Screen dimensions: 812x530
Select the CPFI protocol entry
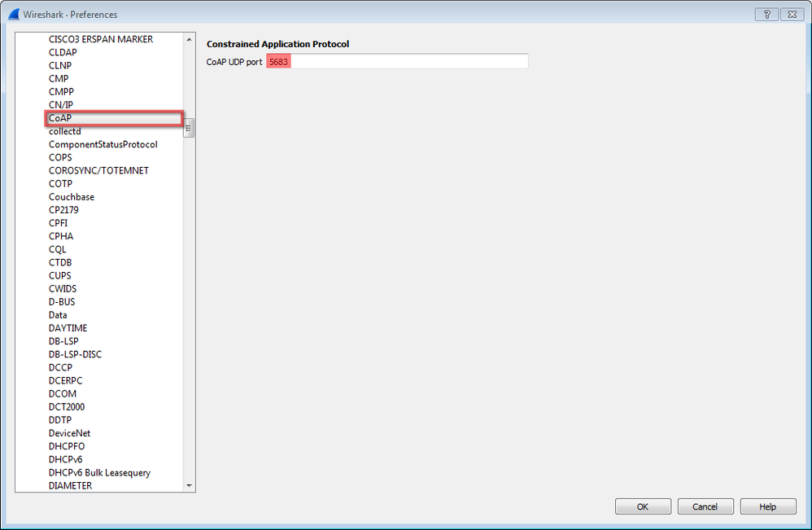coord(58,223)
